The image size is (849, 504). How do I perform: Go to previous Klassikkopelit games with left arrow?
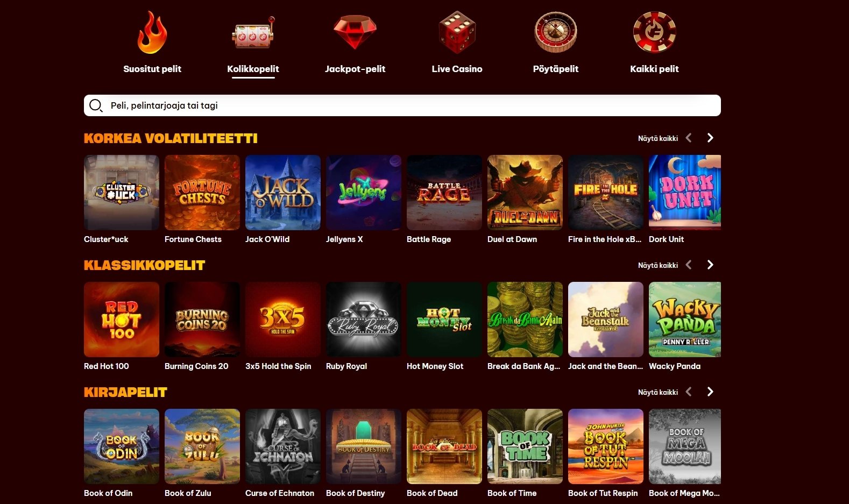pos(689,265)
